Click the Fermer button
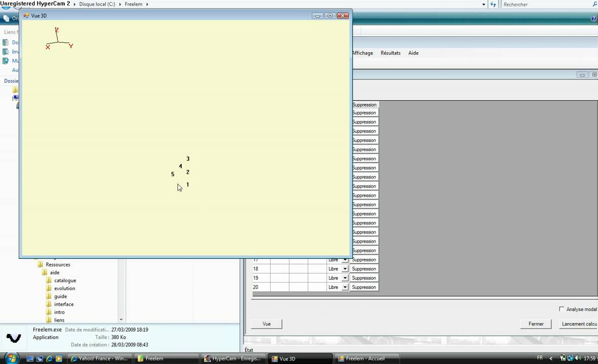The image size is (598, 364). point(536,324)
